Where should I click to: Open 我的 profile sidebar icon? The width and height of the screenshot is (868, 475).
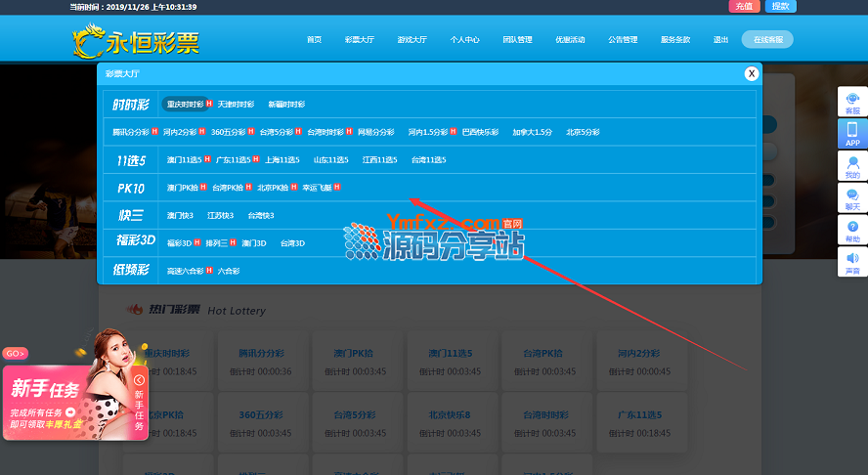(852, 166)
